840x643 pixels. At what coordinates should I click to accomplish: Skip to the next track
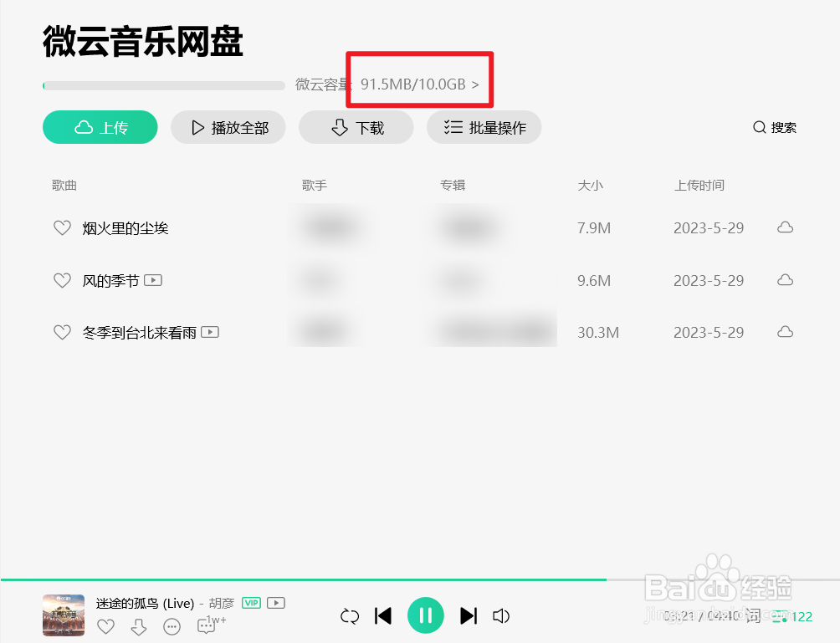(469, 615)
